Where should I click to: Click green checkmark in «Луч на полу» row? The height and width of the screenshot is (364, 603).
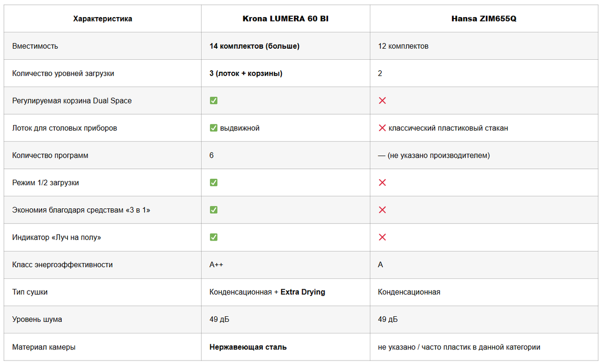point(214,237)
